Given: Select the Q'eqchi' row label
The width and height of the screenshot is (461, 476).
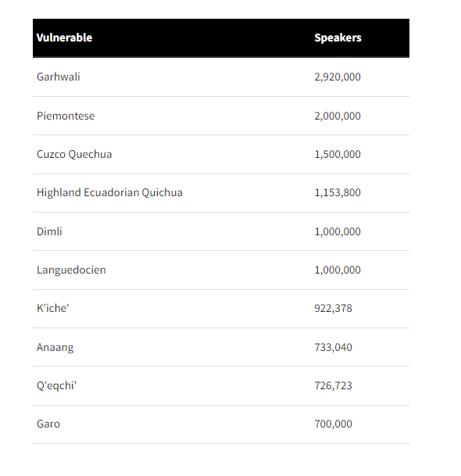Looking at the screenshot, I should tap(56, 386).
